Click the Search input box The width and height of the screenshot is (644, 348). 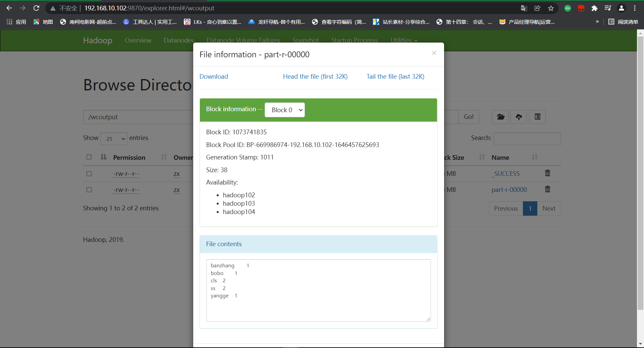527,138
